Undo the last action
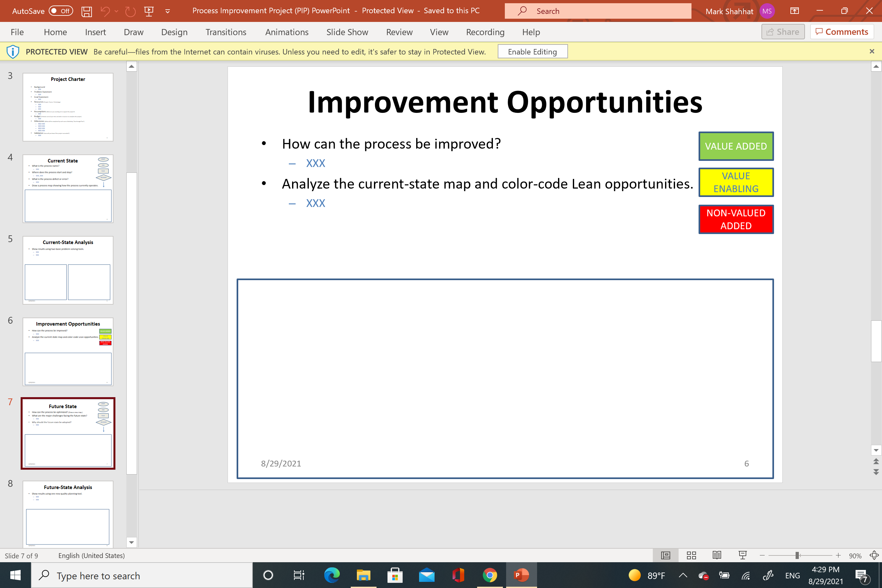 coord(105,11)
